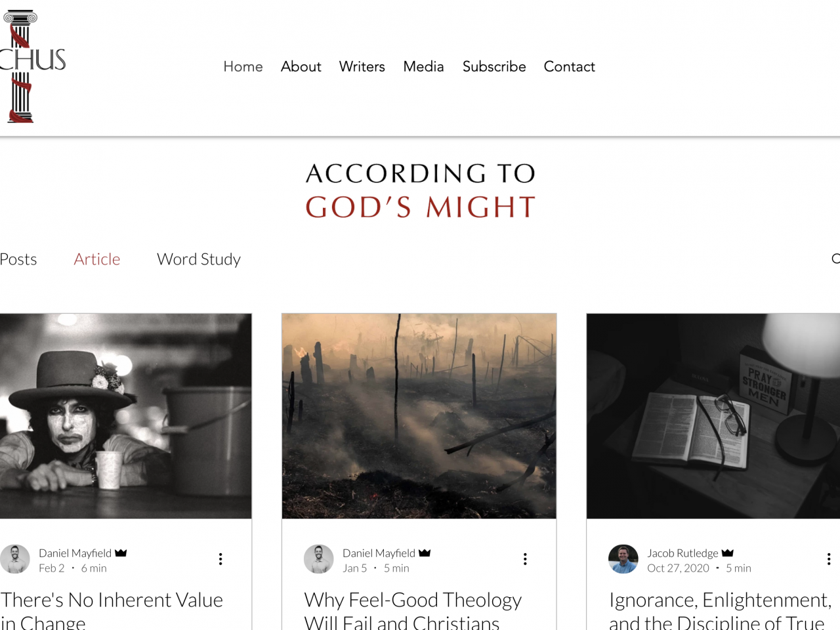Viewport: 840px width, 630px height.
Task: Open the Contact page link
Action: (570, 66)
